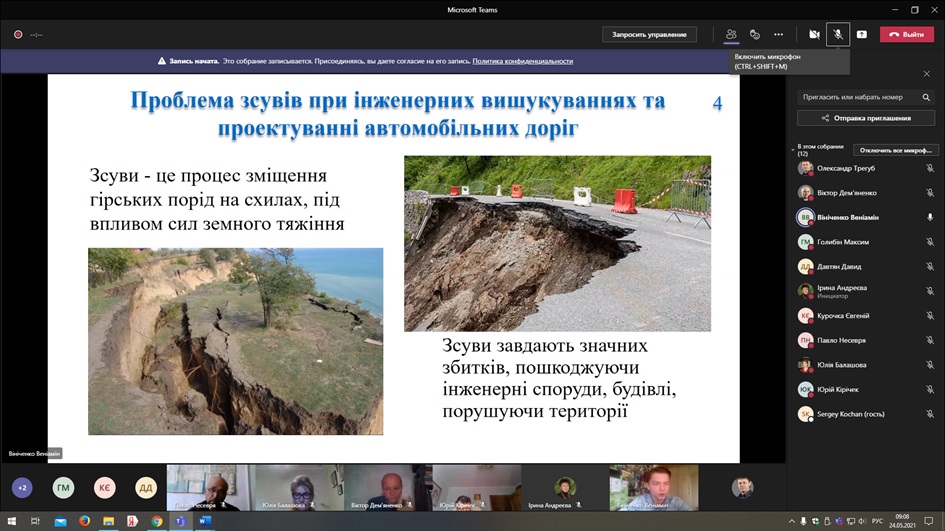Collapse the В этом собрании participants list
Image resolution: width=945 pixels, height=531 pixels.
(x=793, y=149)
